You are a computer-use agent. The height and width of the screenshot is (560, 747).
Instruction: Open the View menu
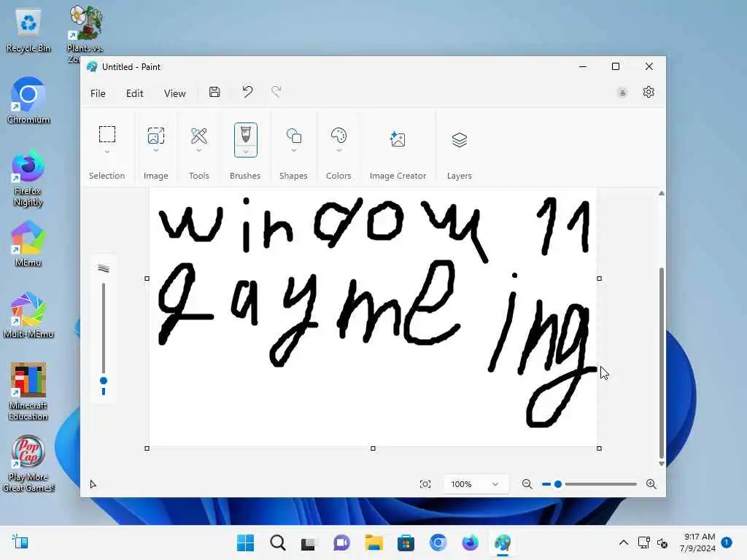[x=175, y=93]
